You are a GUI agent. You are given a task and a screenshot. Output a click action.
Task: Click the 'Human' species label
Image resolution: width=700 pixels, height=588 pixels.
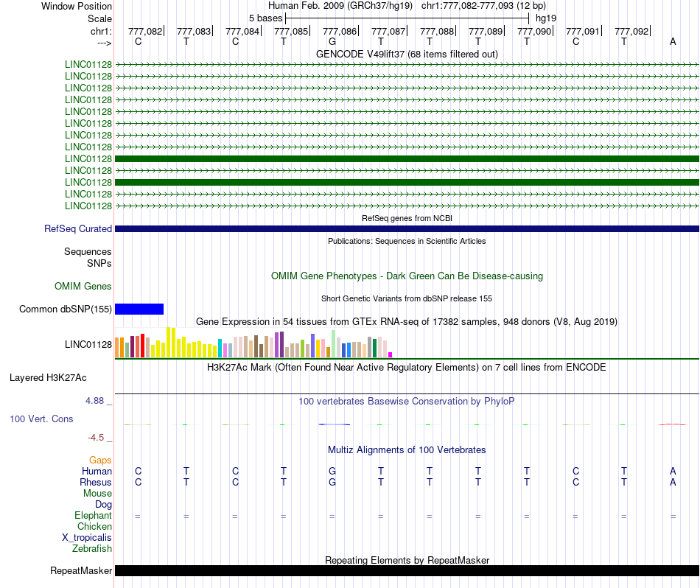click(97, 471)
